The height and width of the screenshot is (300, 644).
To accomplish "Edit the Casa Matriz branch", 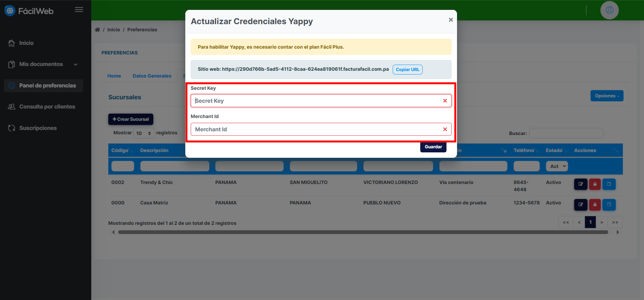I will [x=581, y=205].
